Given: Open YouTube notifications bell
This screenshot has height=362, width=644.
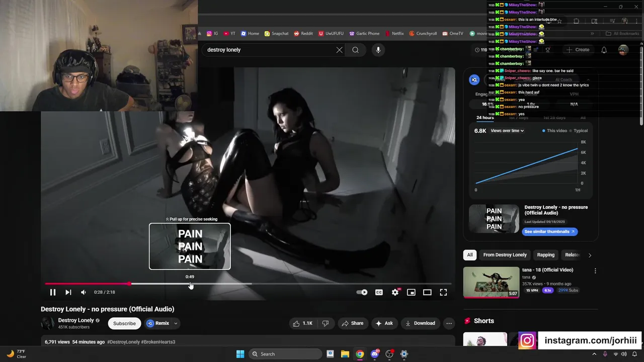Looking at the screenshot, I should 604,50.
